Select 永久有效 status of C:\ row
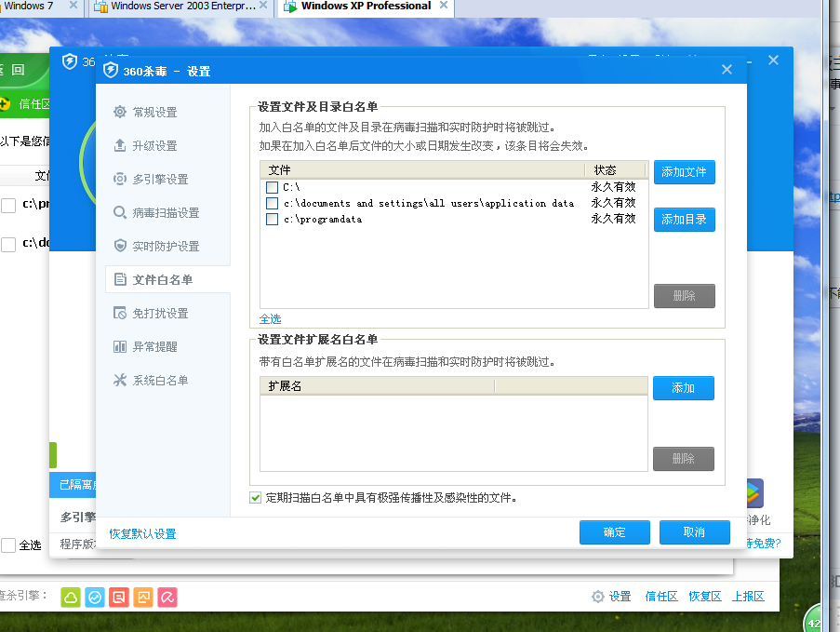Image resolution: width=840 pixels, height=632 pixels. (x=613, y=186)
